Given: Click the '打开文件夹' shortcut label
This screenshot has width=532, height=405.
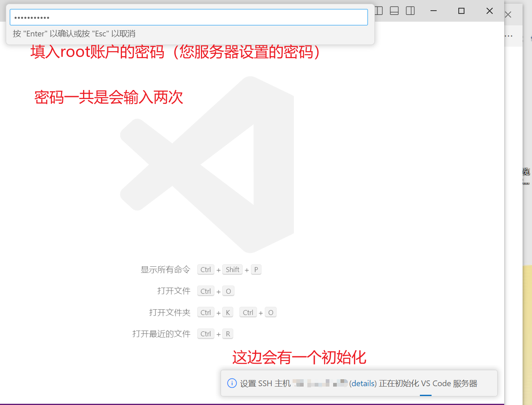Looking at the screenshot, I should [170, 313].
